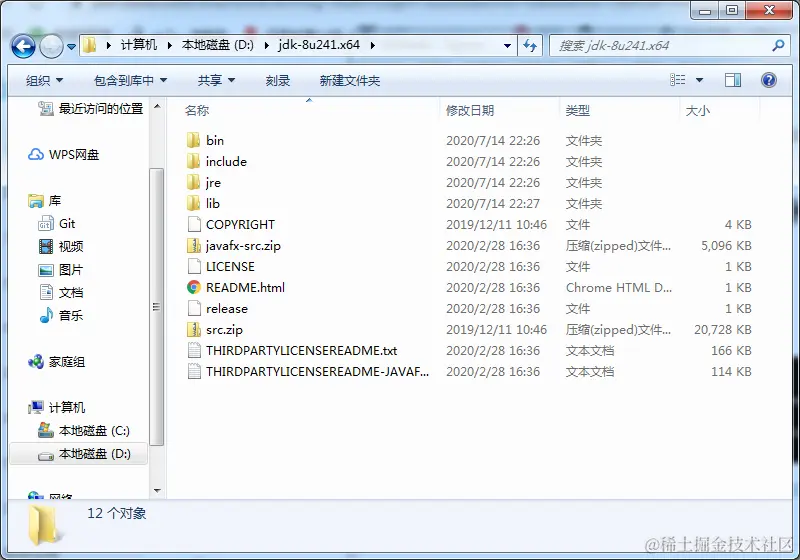
Task: Click the 5,096 KB size of javafx-src.zip
Action: click(x=726, y=245)
